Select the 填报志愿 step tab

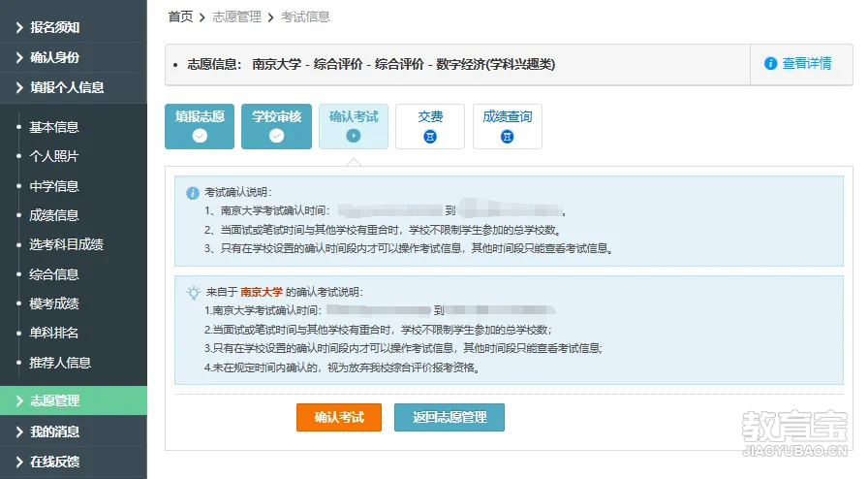pyautogui.click(x=200, y=126)
